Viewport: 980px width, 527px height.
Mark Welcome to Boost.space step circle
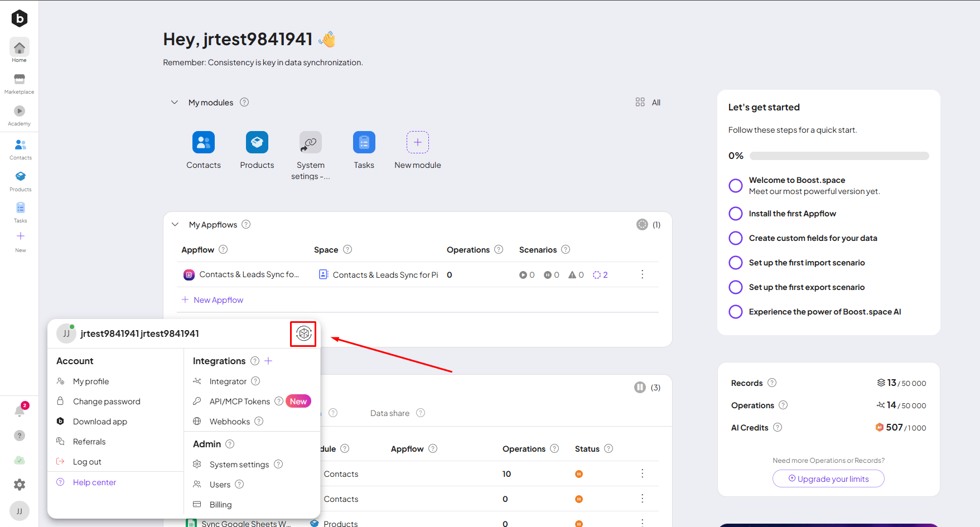tap(736, 186)
